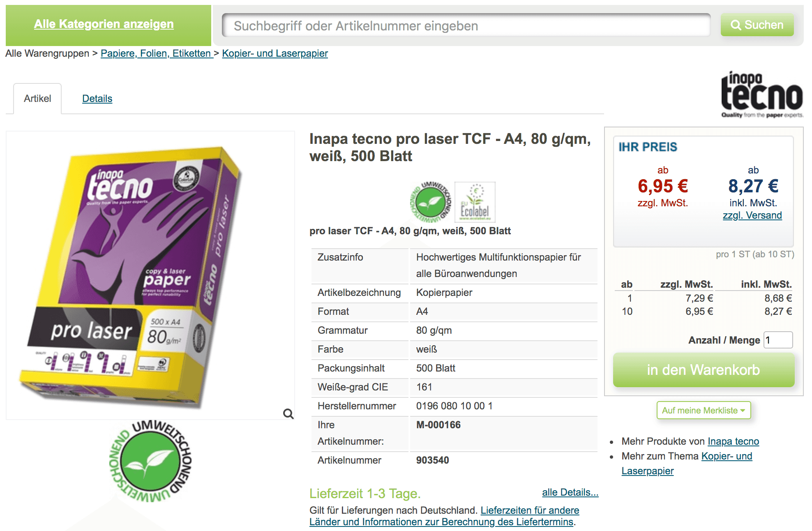Go to Papiere, Folien, Etiketten breadcrumb

157,53
